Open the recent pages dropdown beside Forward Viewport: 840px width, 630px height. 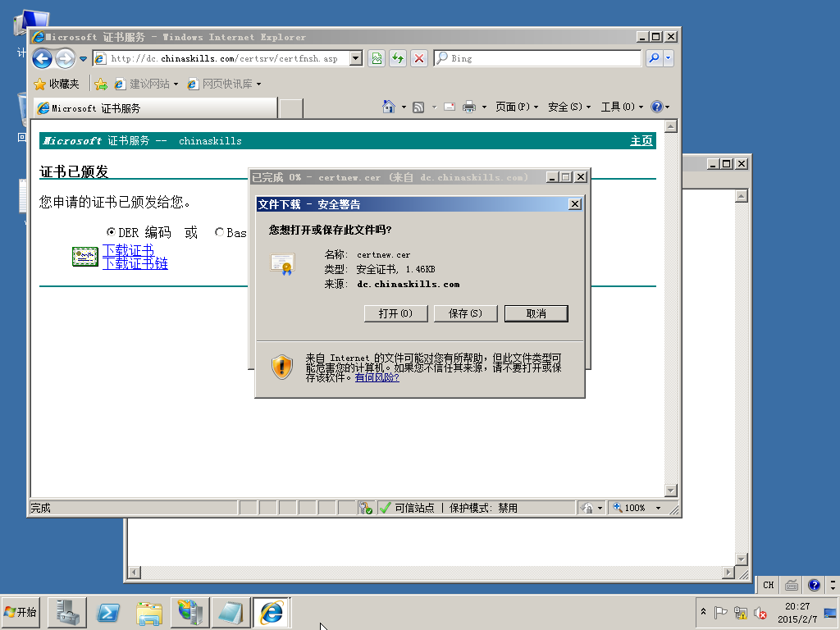click(x=83, y=59)
